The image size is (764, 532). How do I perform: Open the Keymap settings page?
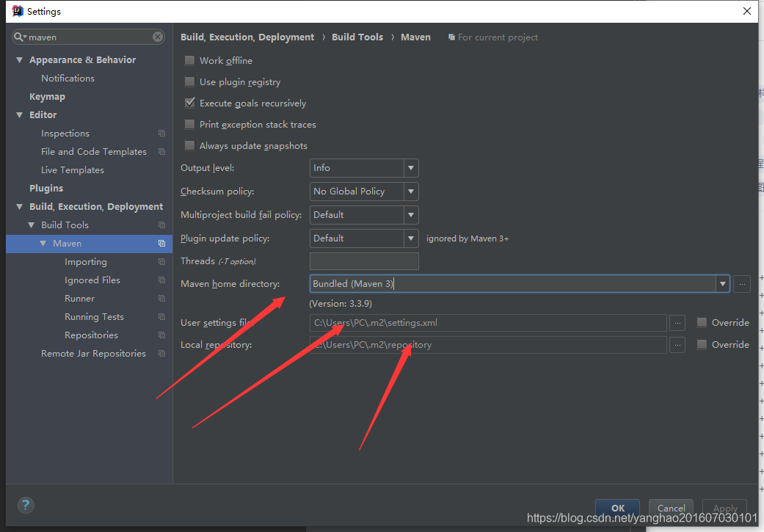47,96
